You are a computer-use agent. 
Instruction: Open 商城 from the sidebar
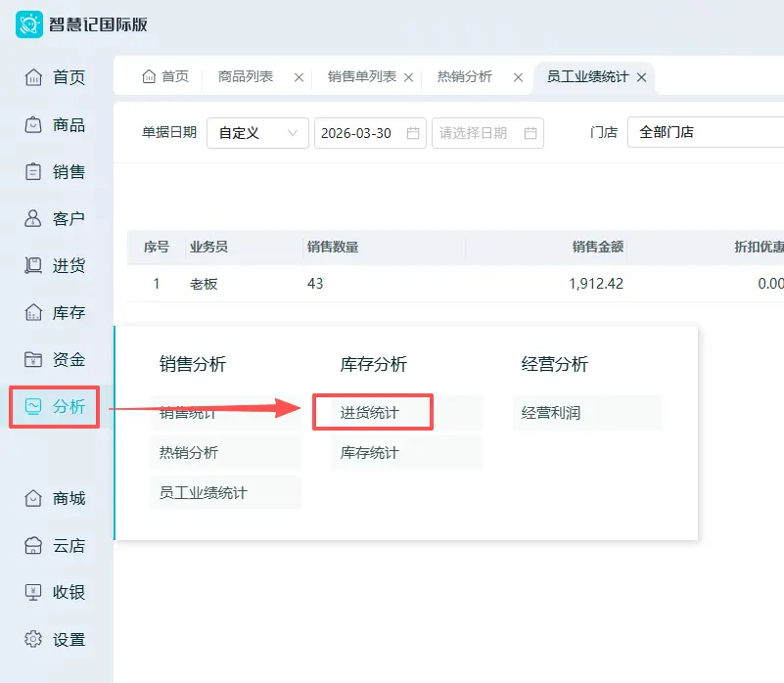click(55, 498)
